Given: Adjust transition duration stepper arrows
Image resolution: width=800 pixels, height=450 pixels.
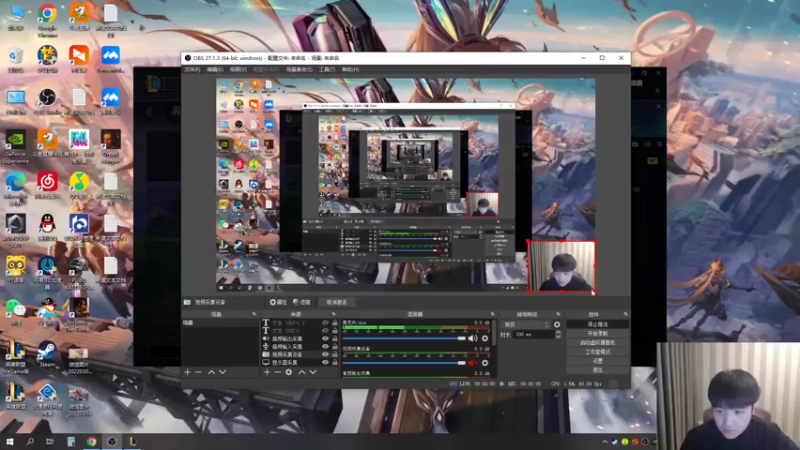Looking at the screenshot, I should click(558, 334).
